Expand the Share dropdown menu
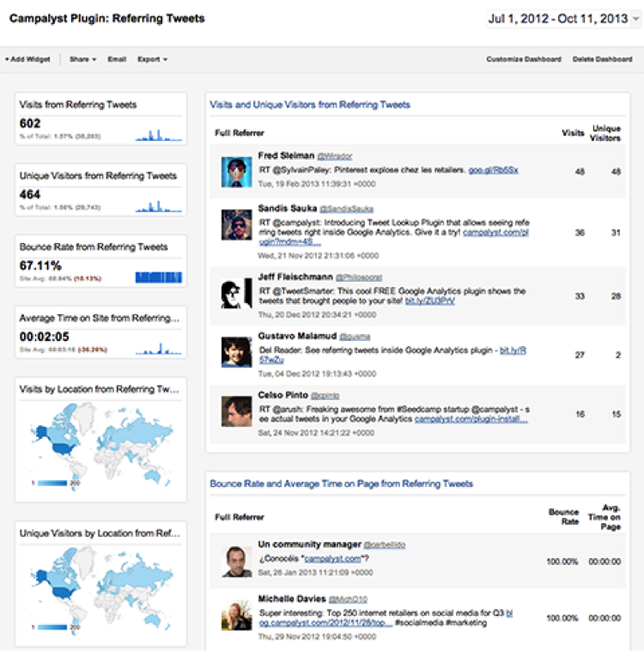The height and width of the screenshot is (651, 644). pos(82,59)
